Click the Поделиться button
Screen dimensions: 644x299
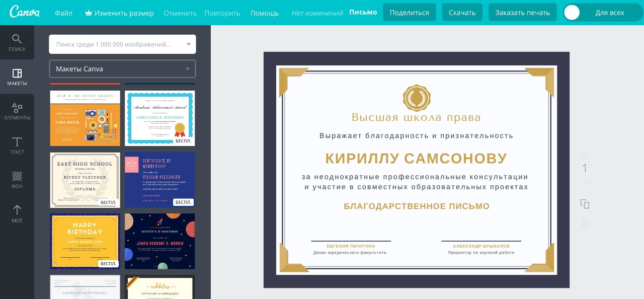click(410, 13)
